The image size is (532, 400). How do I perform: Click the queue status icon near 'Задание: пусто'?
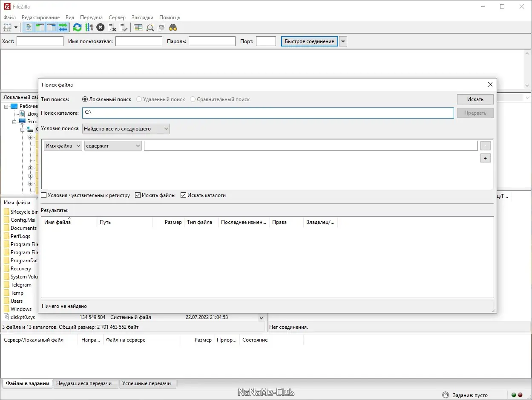446,395
